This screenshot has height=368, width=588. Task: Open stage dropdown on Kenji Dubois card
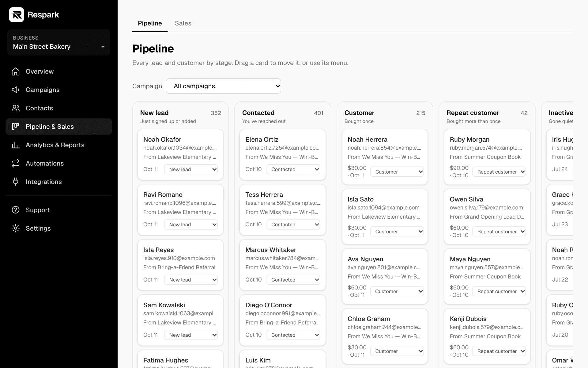(499, 351)
